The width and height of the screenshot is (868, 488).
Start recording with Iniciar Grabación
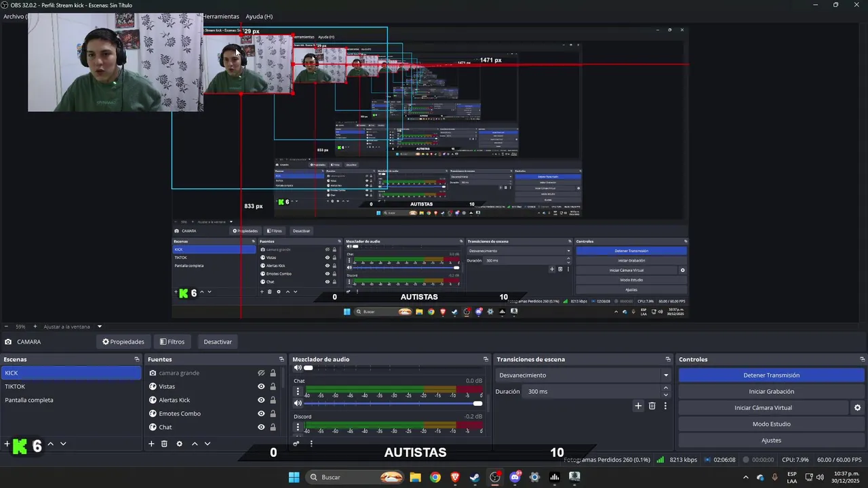click(772, 391)
